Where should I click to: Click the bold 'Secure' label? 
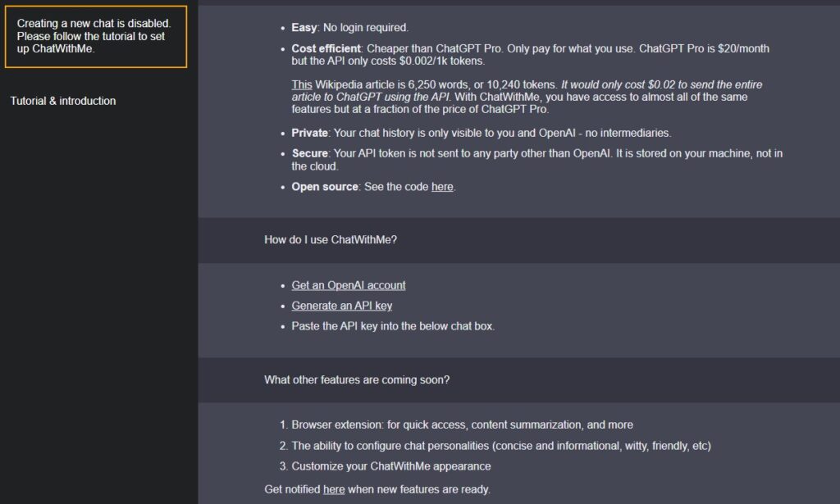[309, 153]
